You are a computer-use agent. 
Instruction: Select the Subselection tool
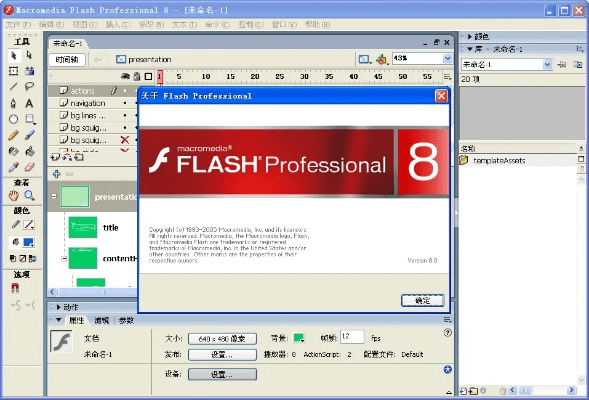click(x=29, y=56)
